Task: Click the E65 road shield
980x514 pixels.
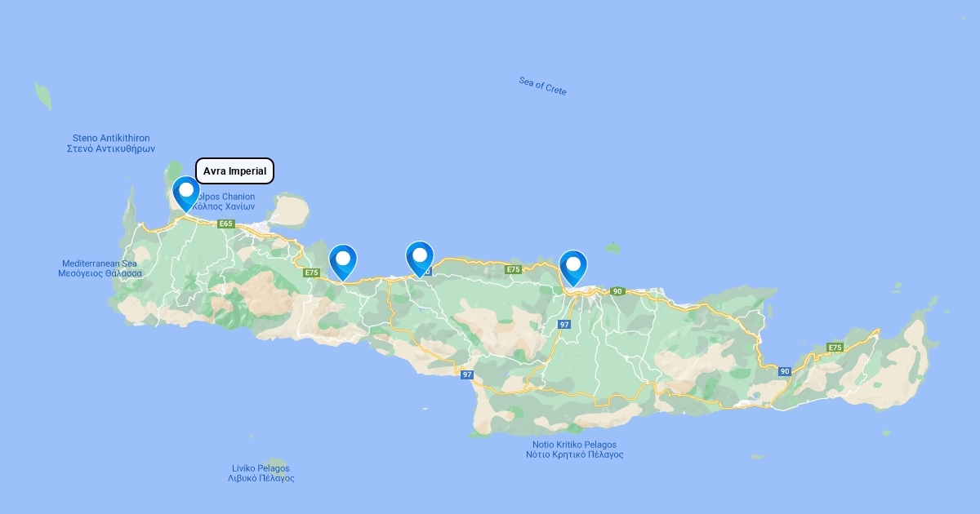Action: (226, 224)
